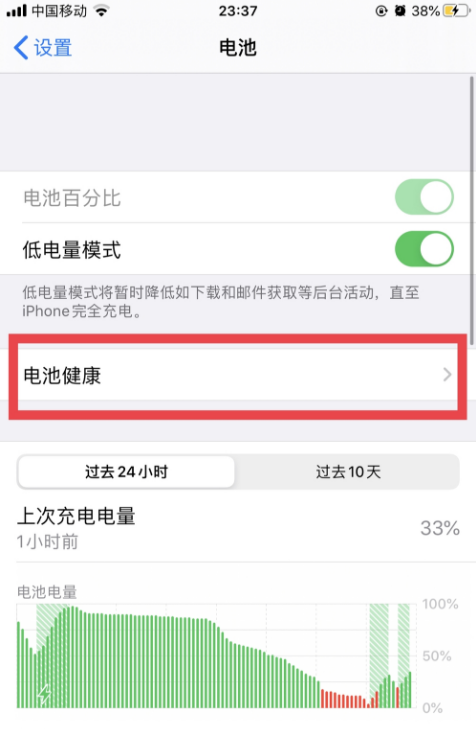Viewport: 476px width, 729px height.
Task: Tap the chevron arrow on 电池健康
Action: point(447,375)
